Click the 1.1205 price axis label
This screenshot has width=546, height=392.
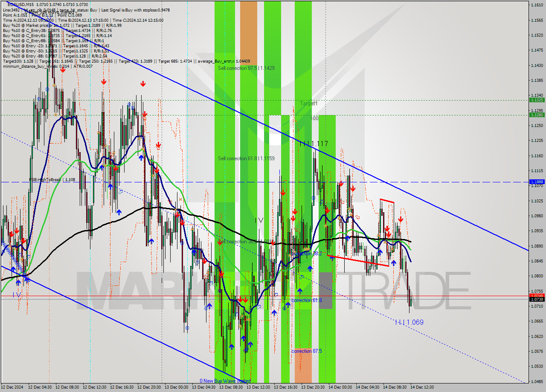pyautogui.click(x=537, y=140)
